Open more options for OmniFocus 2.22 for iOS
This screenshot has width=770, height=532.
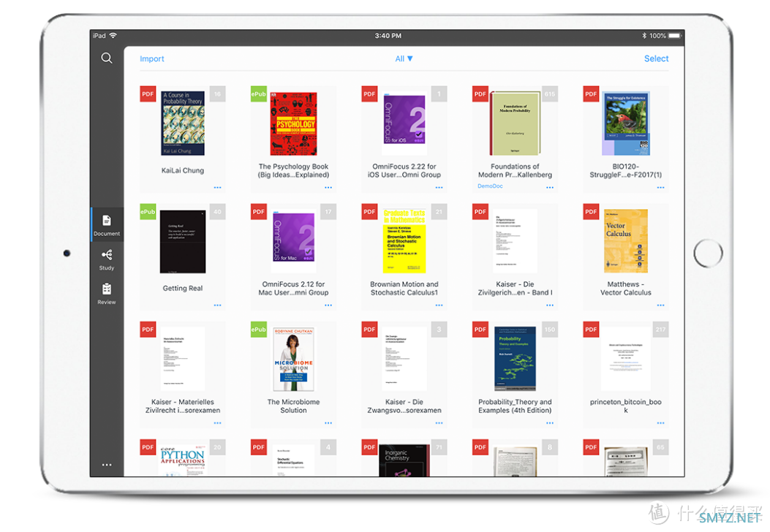click(439, 188)
